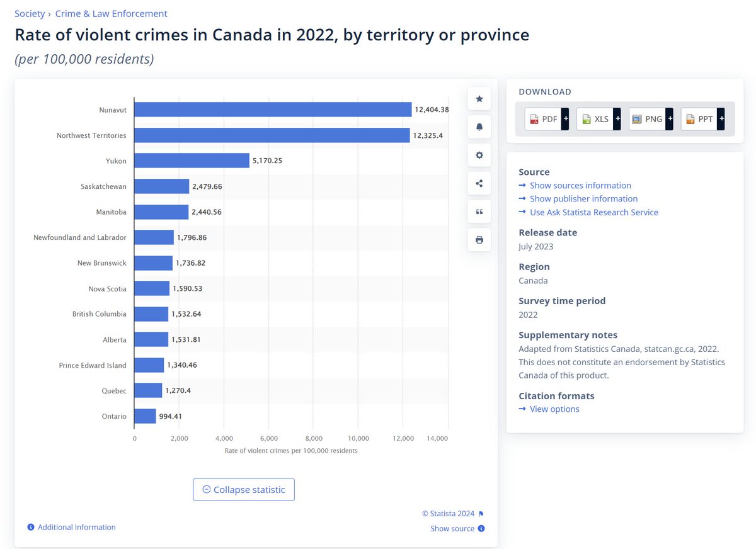Screen dimensions: 756x549
Task: Click the print icon
Action: pyautogui.click(x=479, y=240)
